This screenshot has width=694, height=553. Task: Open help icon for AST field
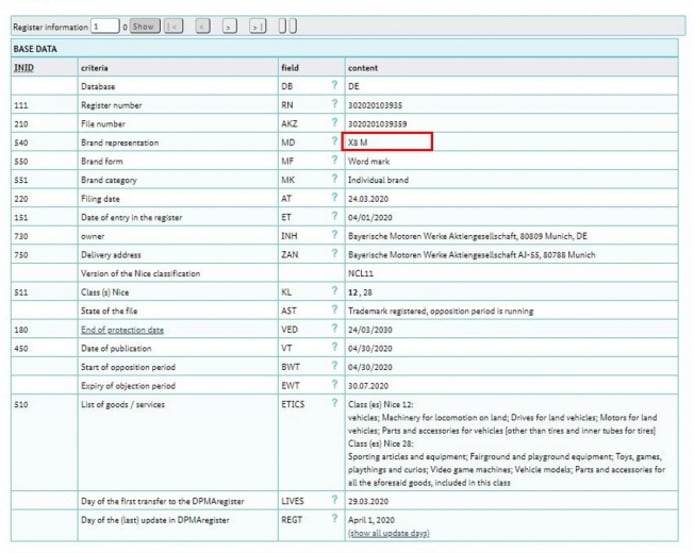coord(335,309)
